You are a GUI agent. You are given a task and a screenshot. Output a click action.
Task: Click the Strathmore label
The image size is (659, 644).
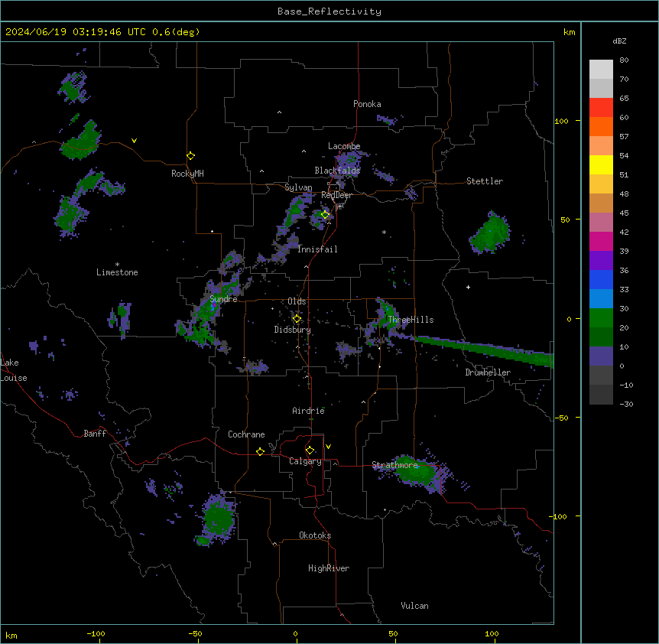click(394, 465)
